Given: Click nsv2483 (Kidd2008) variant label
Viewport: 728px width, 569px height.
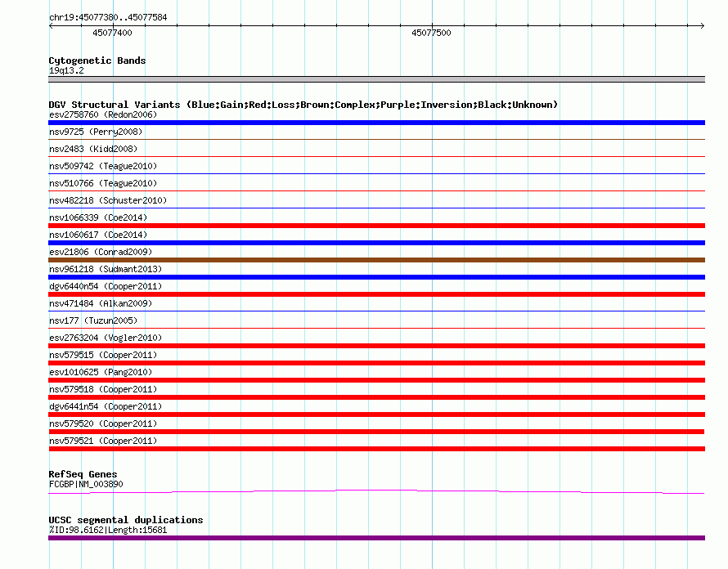Looking at the screenshot, I should [x=93, y=149].
